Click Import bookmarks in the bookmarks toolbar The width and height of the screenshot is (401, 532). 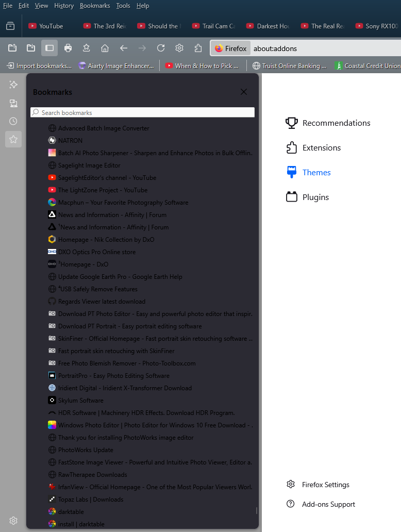[x=39, y=66]
